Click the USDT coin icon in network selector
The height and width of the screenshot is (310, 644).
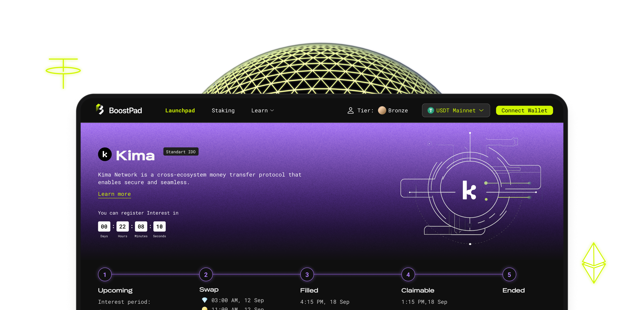[431, 110]
